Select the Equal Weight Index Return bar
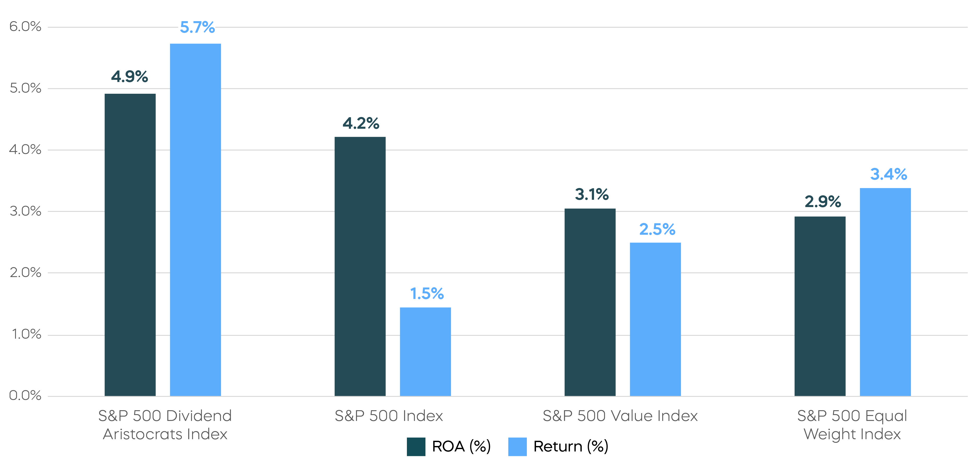The height and width of the screenshot is (470, 980). click(885, 292)
